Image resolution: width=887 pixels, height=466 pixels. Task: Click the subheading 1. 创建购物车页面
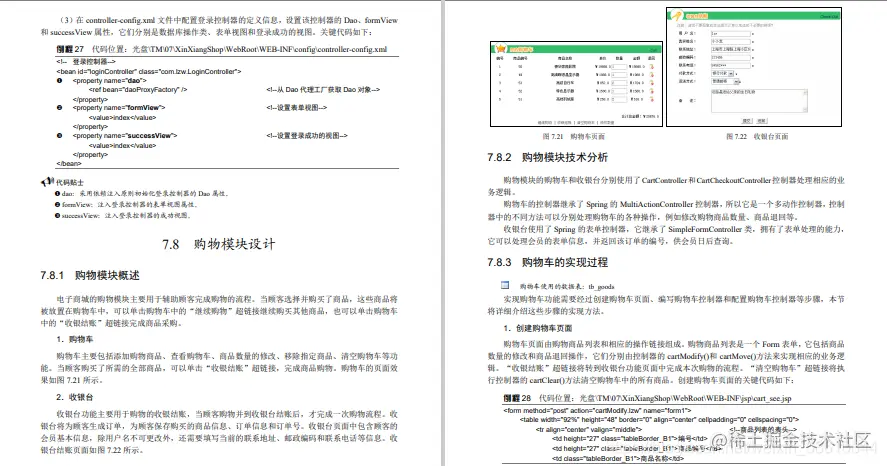pyautogui.click(x=538, y=328)
